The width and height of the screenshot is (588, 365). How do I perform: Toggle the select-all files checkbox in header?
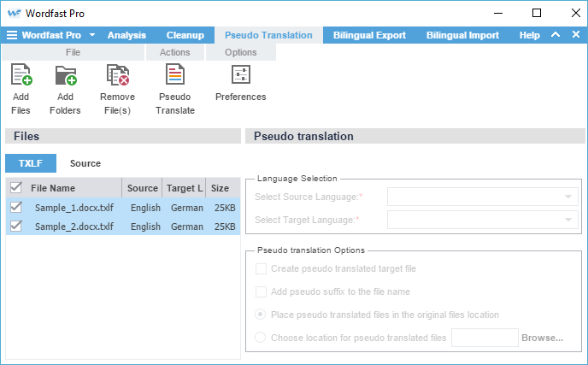tap(15, 188)
